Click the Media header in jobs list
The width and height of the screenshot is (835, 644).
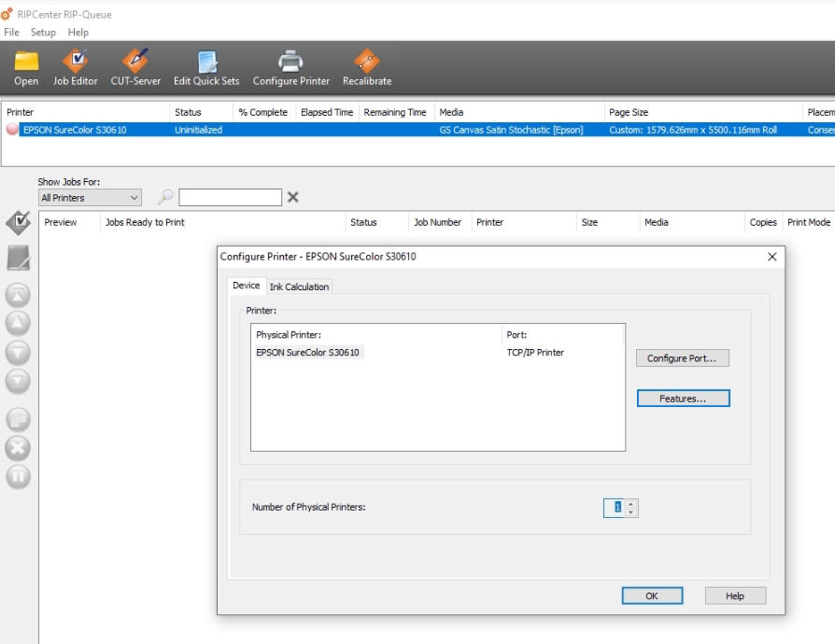click(691, 222)
